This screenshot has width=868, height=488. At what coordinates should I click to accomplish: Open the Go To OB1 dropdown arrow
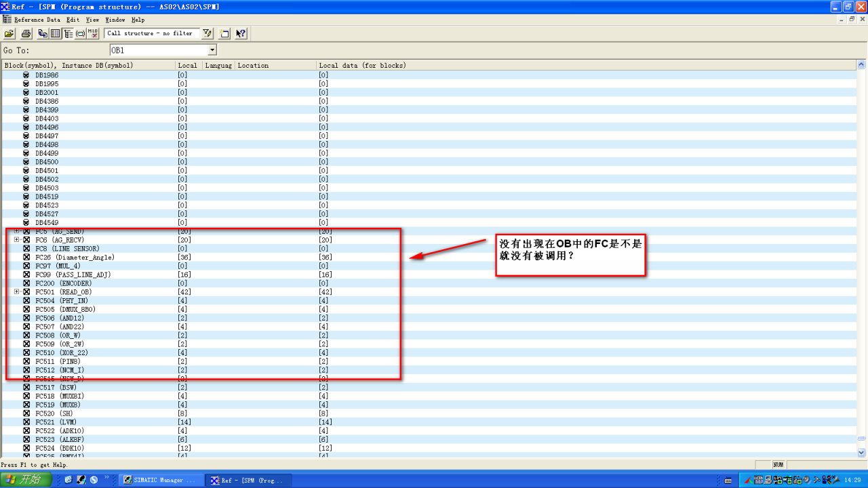tap(212, 50)
